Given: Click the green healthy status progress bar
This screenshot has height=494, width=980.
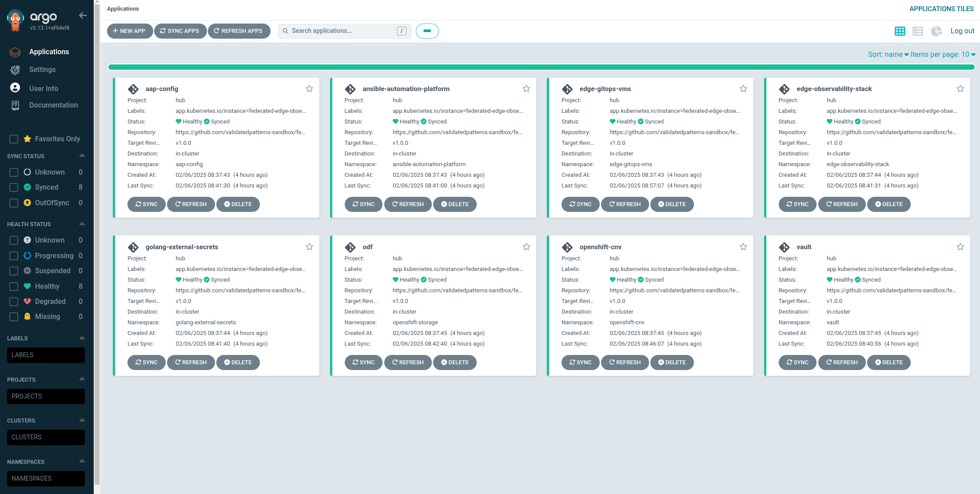Looking at the screenshot, I should (541, 67).
